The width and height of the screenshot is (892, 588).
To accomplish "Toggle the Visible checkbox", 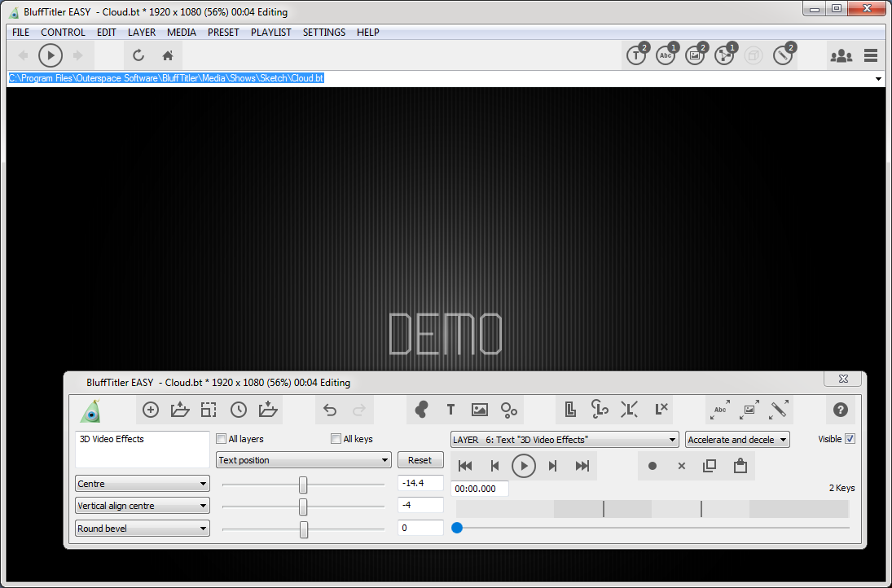I will [850, 439].
